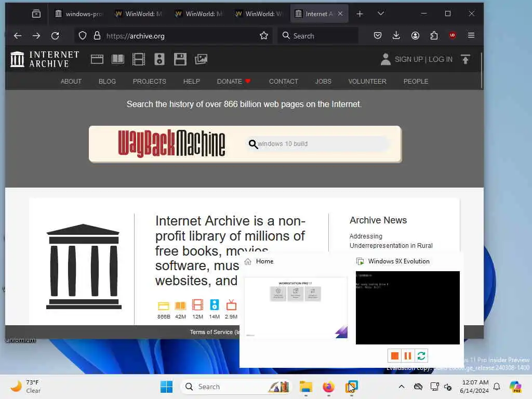Close the Internet Archive tab
Viewport: 532px width, 399px height.
tap(340, 14)
